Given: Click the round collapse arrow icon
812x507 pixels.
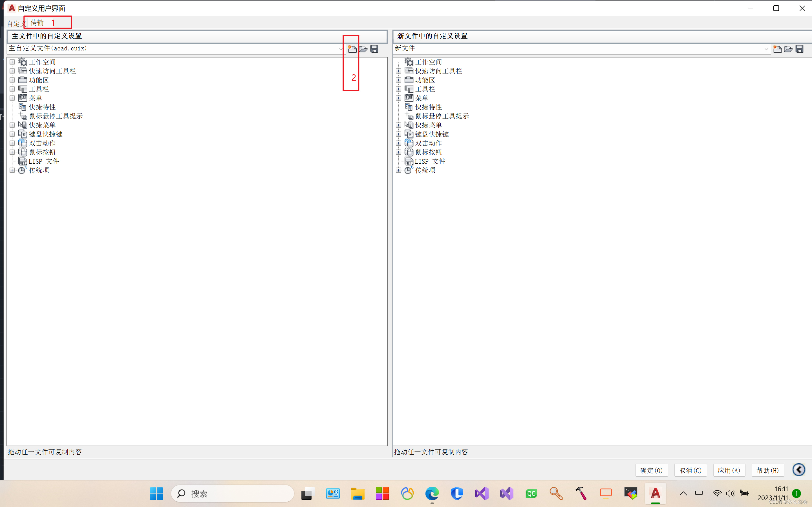Looking at the screenshot, I should point(798,470).
